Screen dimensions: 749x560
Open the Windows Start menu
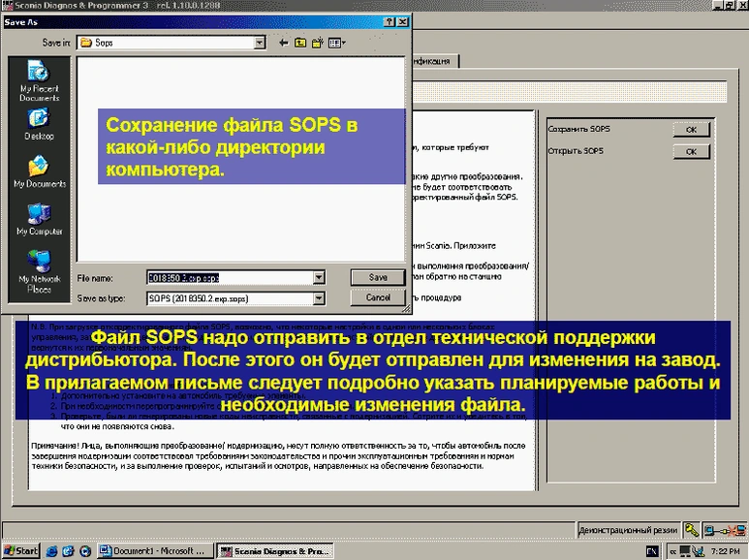[x=20, y=550]
